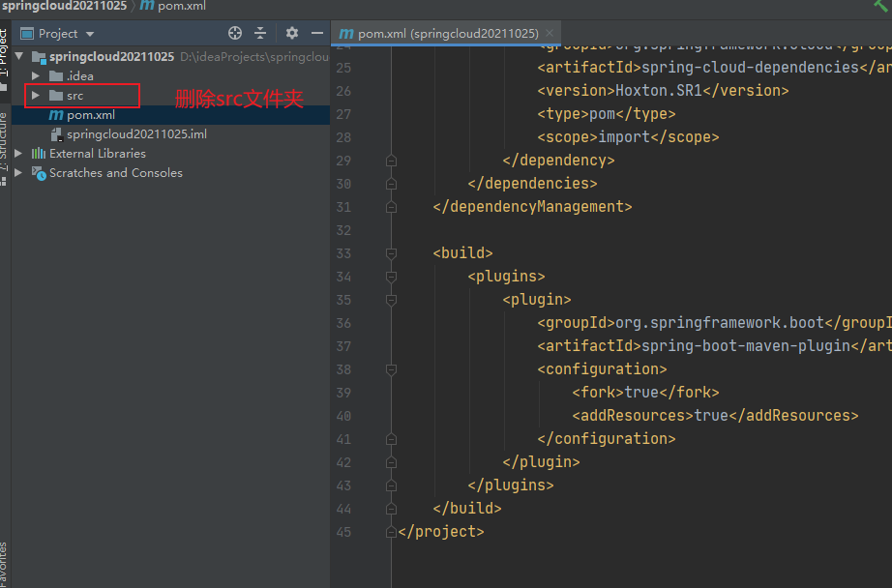
Task: Fold dependencyManagement at line 31
Action: pyautogui.click(x=392, y=207)
